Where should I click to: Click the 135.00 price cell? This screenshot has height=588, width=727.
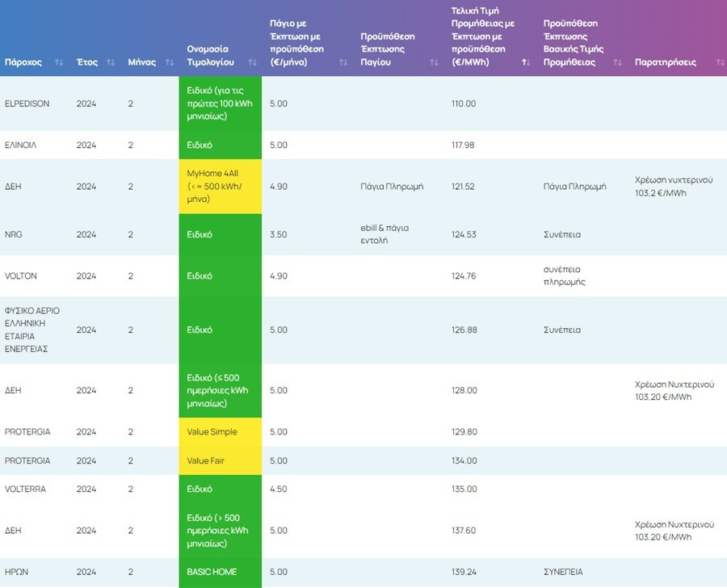464,489
